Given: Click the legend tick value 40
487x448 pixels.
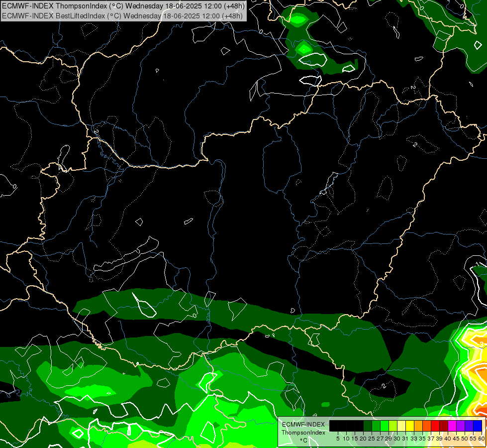Looking at the screenshot, I should click(x=448, y=439).
